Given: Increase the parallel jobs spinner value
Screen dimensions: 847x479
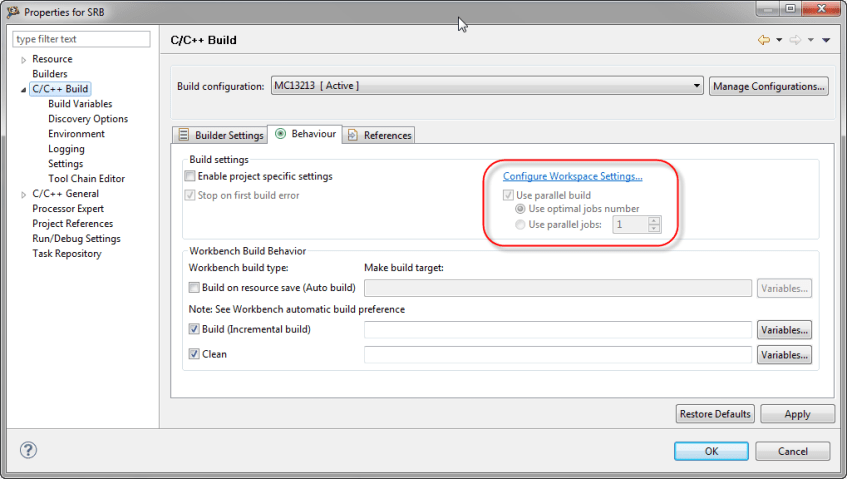Looking at the screenshot, I should tap(654, 220).
